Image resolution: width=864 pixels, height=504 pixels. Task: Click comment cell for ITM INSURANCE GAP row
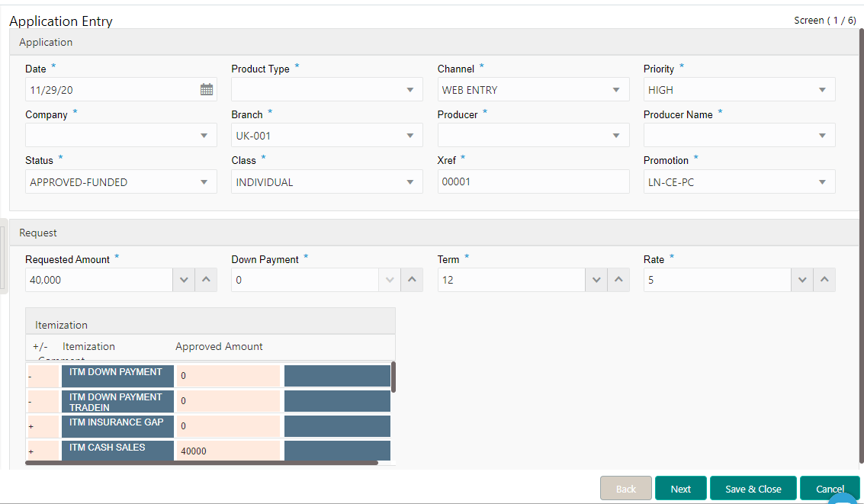(337, 426)
